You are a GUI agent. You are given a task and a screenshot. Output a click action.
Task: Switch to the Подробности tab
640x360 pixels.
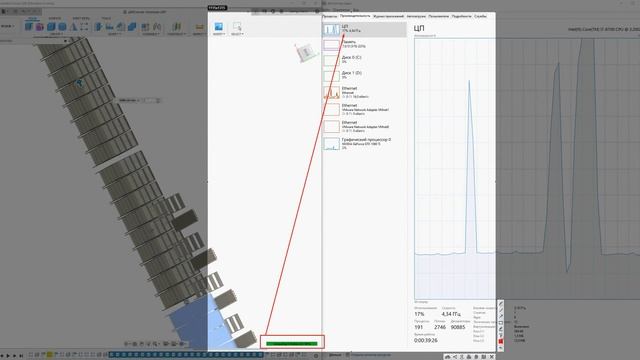coord(461,16)
